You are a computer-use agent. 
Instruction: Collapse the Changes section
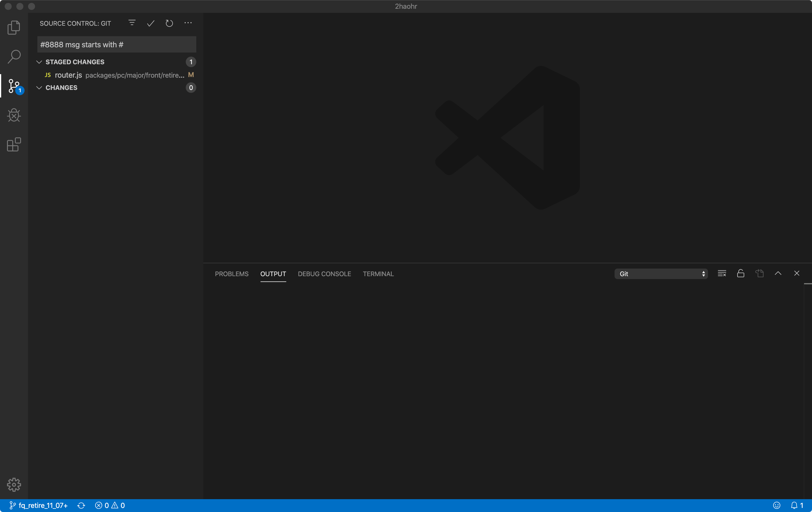point(39,88)
